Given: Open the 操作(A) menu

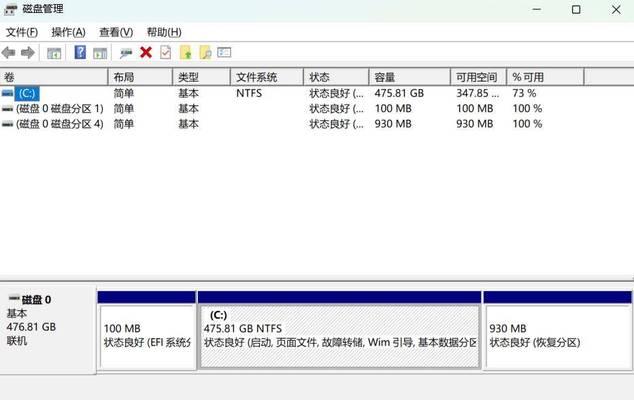Looking at the screenshot, I should click(x=68, y=32).
